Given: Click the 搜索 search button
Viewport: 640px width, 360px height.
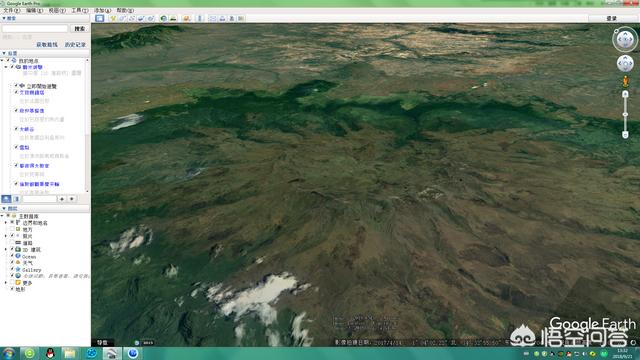Looking at the screenshot, I should point(80,29).
